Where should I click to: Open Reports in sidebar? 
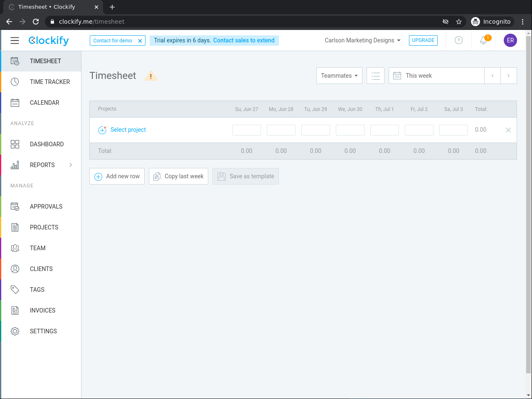click(x=41, y=165)
